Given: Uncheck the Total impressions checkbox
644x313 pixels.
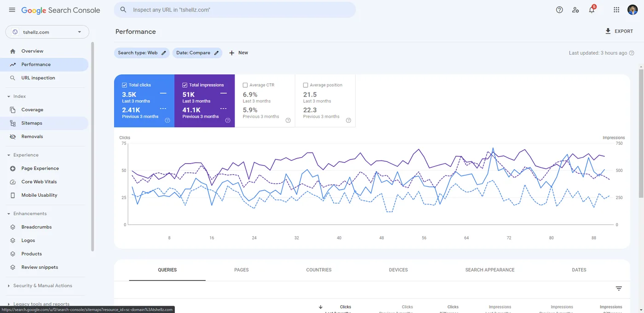Looking at the screenshot, I should [185, 85].
